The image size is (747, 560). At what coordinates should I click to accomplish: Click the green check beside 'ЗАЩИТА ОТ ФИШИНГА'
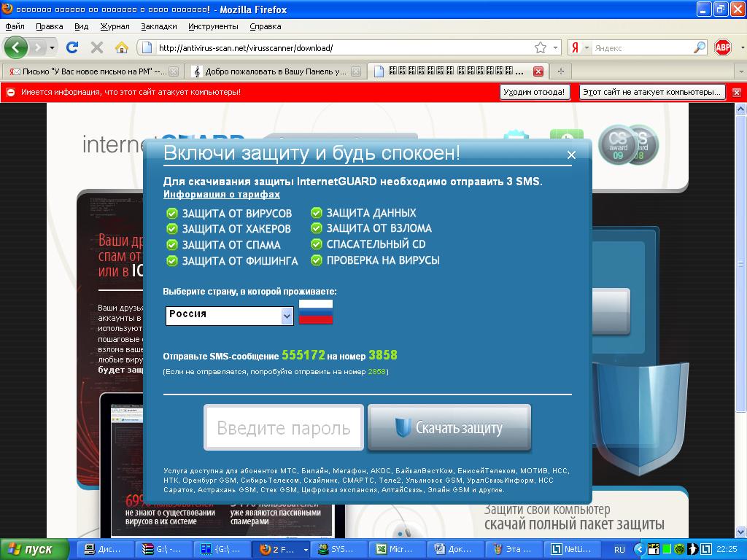(x=172, y=261)
